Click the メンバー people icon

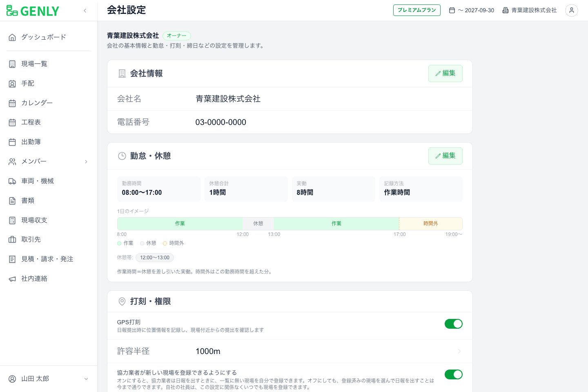12,162
